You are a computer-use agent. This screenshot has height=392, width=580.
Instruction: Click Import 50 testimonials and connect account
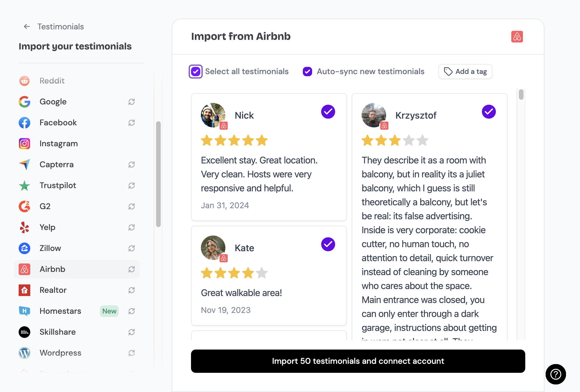click(x=358, y=361)
